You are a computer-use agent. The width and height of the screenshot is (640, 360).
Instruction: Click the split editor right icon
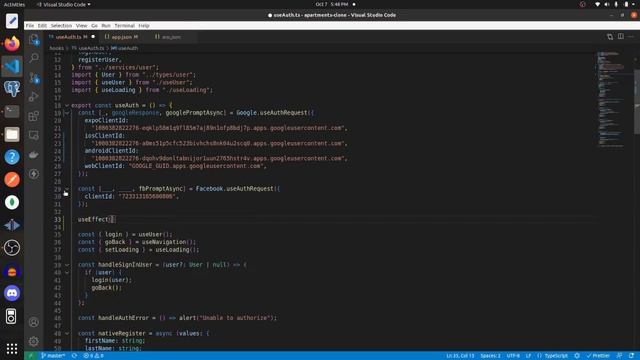[x=620, y=37]
